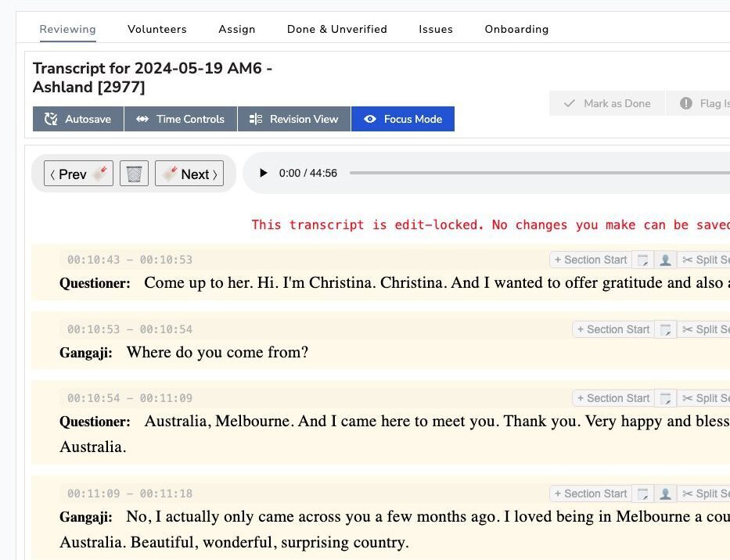Open note icon on 'Where do you come from?' segment

tap(665, 329)
